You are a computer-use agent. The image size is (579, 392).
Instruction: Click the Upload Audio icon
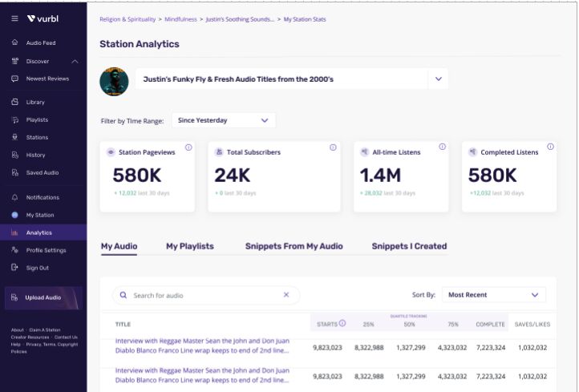14,297
